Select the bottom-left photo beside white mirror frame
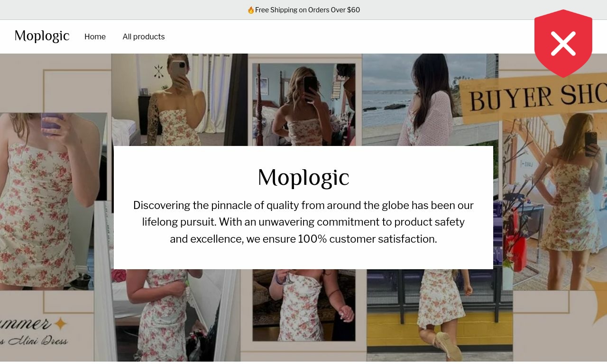Image resolution: width=607 pixels, height=364 pixels. click(x=167, y=315)
